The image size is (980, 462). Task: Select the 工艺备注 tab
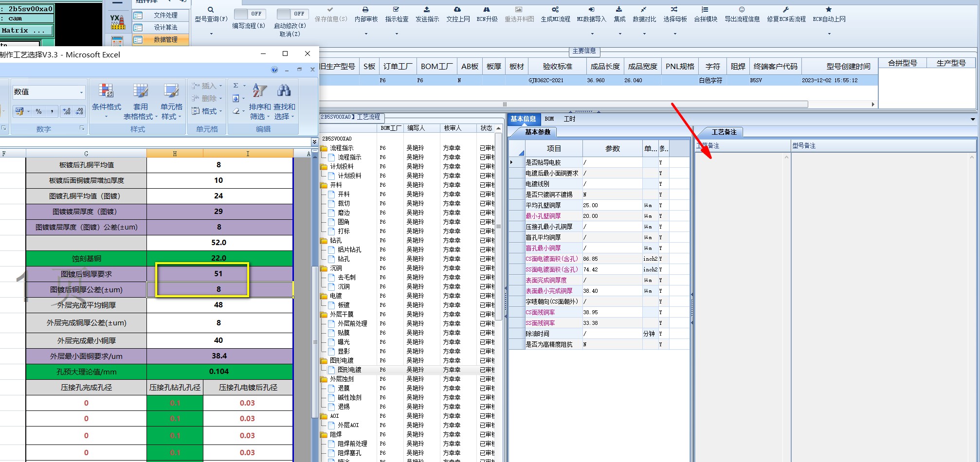tap(724, 132)
